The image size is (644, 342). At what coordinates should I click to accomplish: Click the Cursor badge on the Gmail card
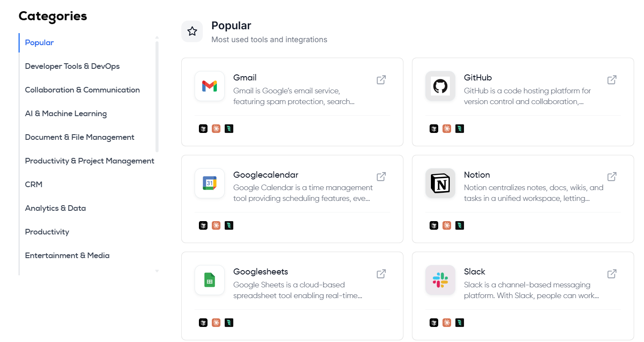pos(203,129)
